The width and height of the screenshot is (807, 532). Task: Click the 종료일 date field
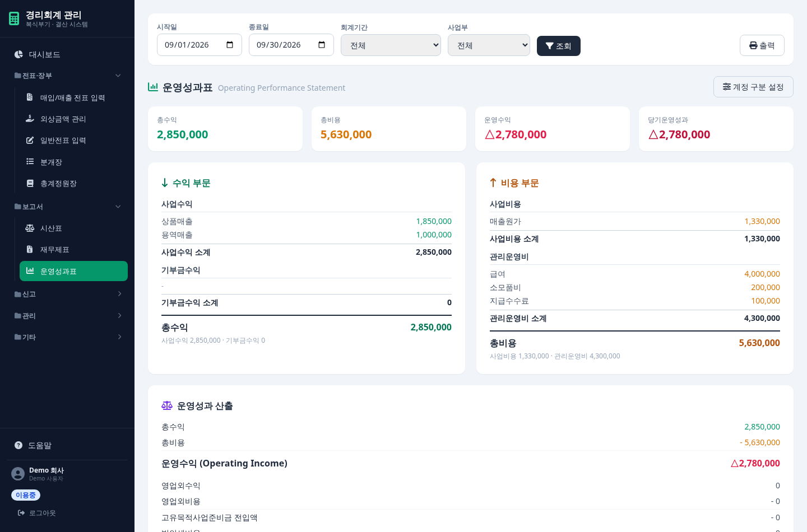click(291, 45)
